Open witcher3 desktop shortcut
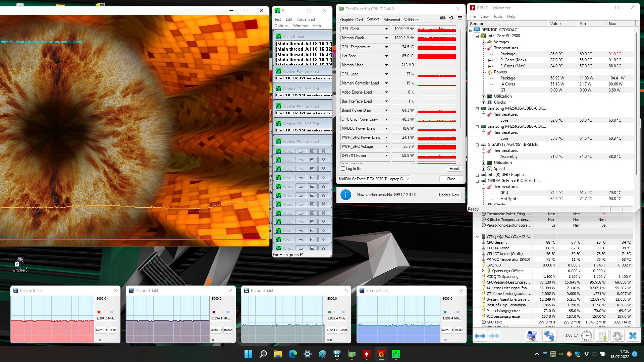The height and width of the screenshot is (362, 644). [x=20, y=264]
